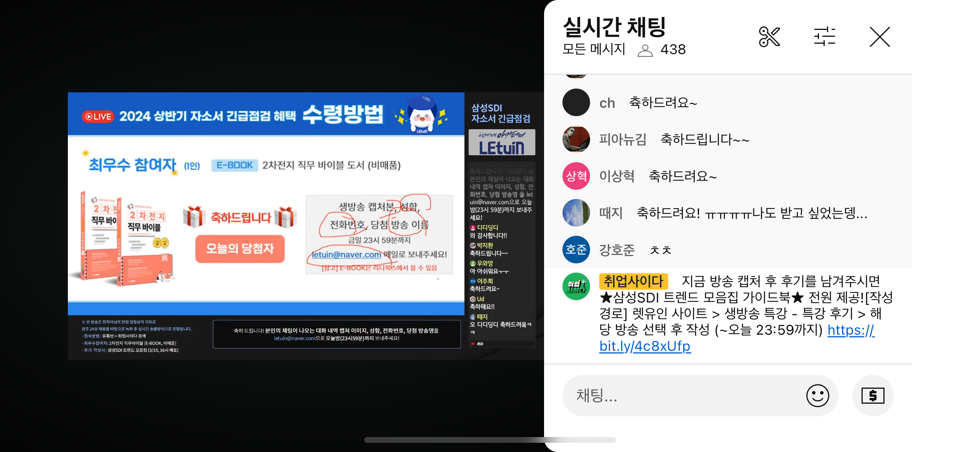Tap 피아뉴김's profile picture
Viewport: 980px width, 452px height.
click(576, 139)
